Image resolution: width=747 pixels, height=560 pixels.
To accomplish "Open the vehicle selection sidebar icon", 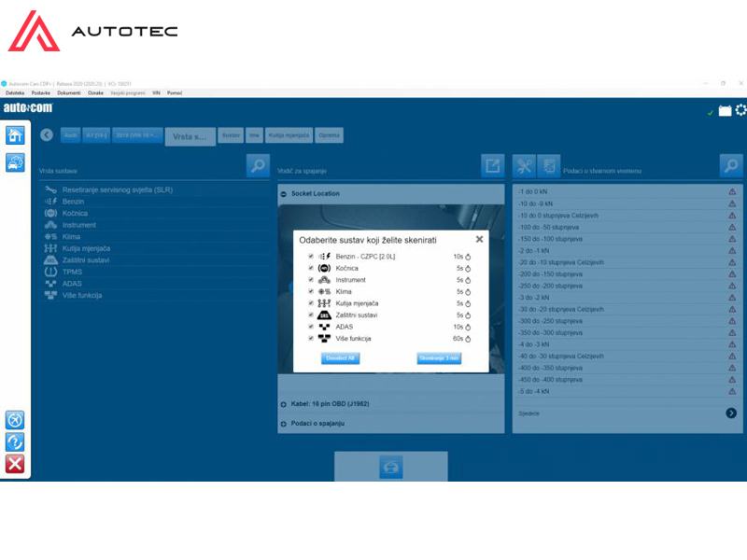I will (15, 162).
